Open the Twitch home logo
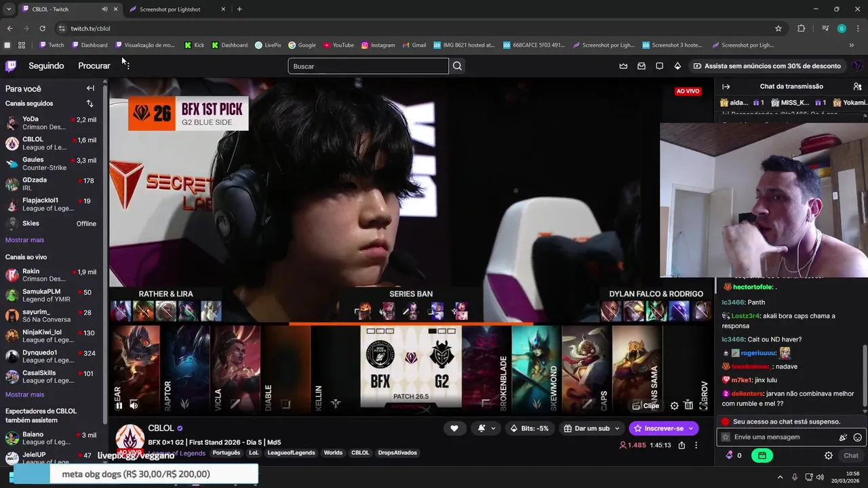868x488 pixels. [11, 66]
